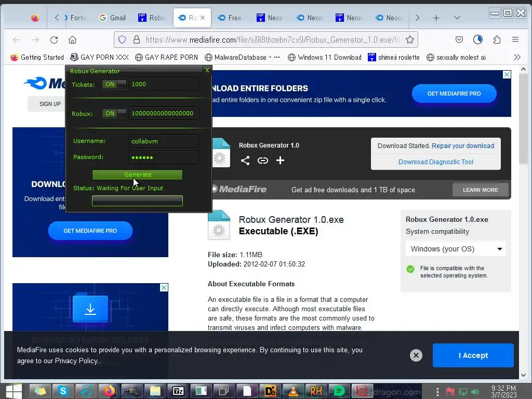This screenshot has width=532, height=399.
Task: Click the green Generate button
Action: 137,175
